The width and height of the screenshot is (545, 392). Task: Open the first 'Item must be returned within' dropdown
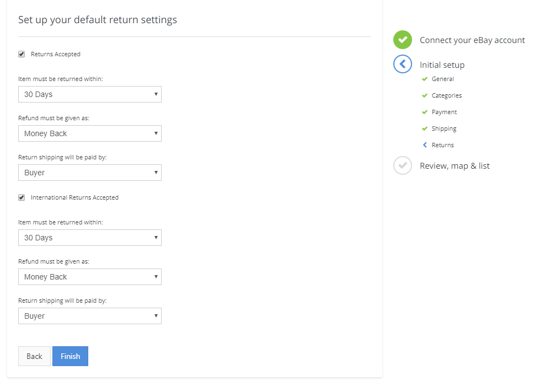pyautogui.click(x=89, y=94)
